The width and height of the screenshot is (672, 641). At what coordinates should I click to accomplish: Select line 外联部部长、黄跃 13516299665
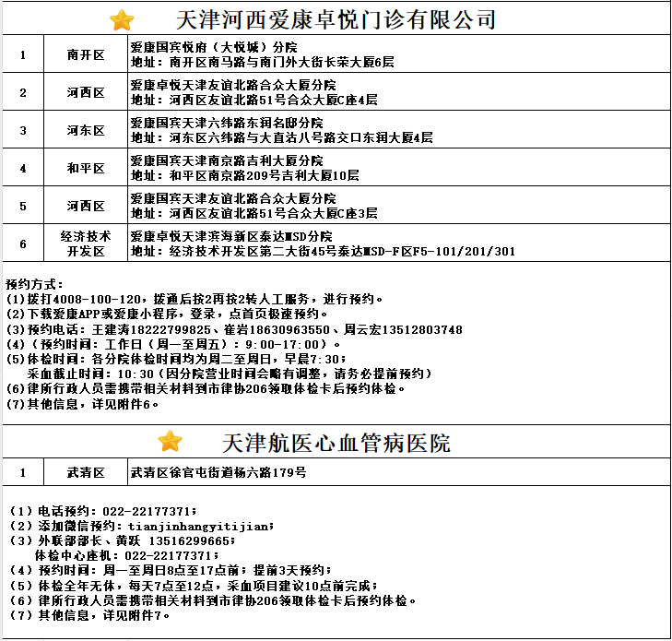[123, 541]
